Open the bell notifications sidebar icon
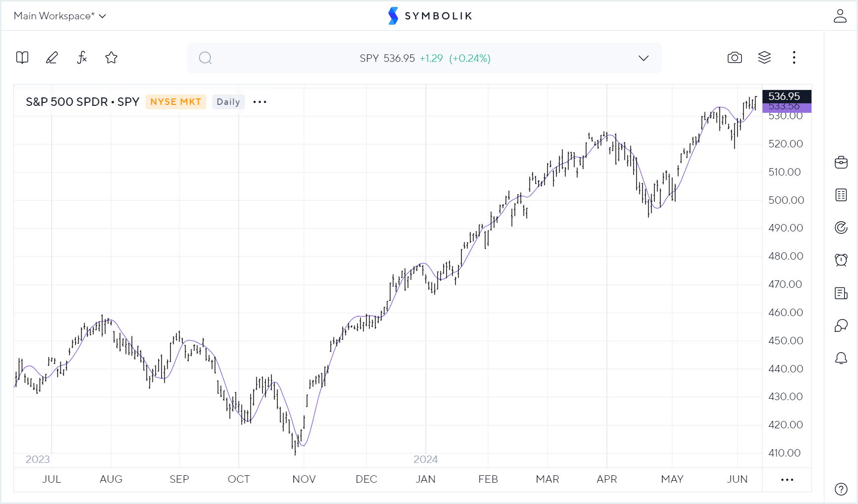Image resolution: width=858 pixels, height=504 pixels. coord(841,358)
